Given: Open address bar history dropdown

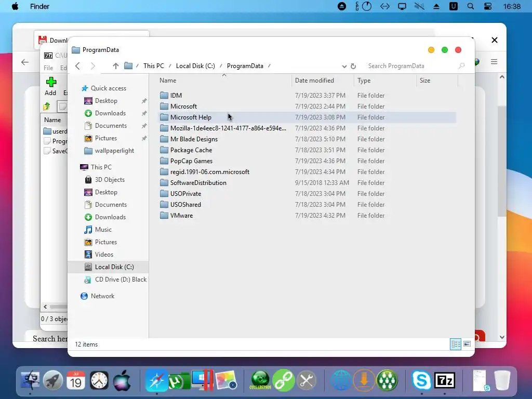Looking at the screenshot, I should [344, 66].
